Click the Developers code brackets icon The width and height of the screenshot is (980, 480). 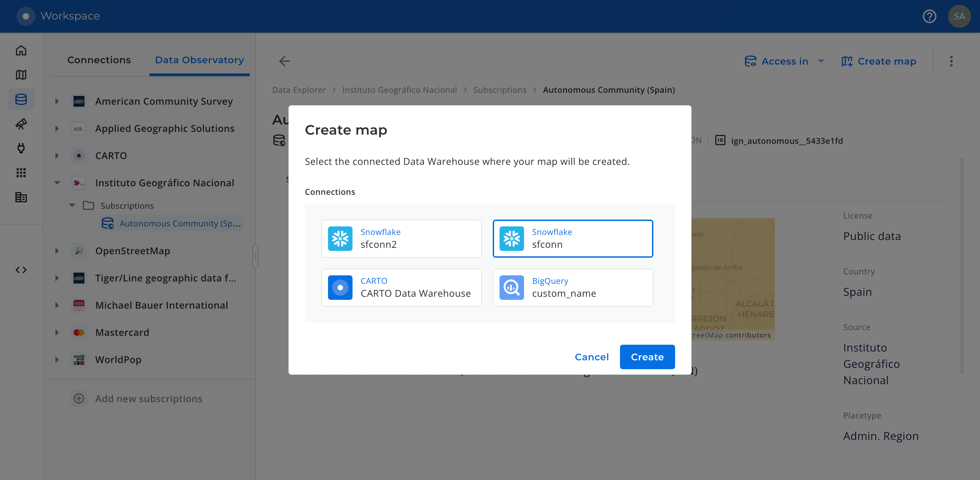pos(21,270)
